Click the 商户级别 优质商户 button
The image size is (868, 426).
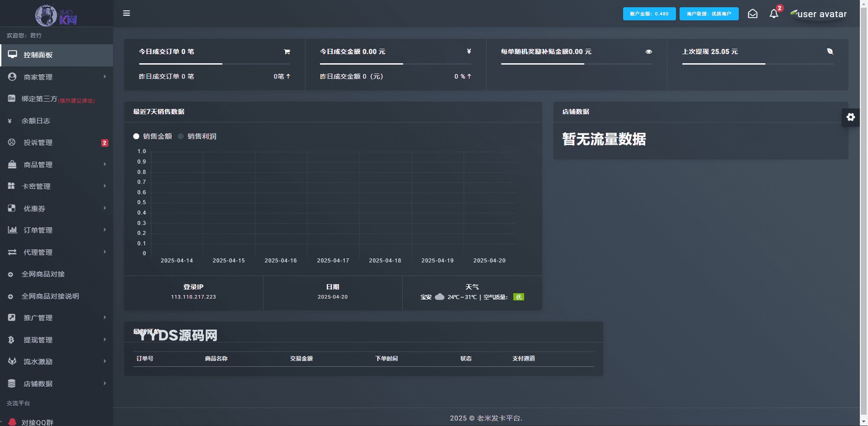coord(709,14)
